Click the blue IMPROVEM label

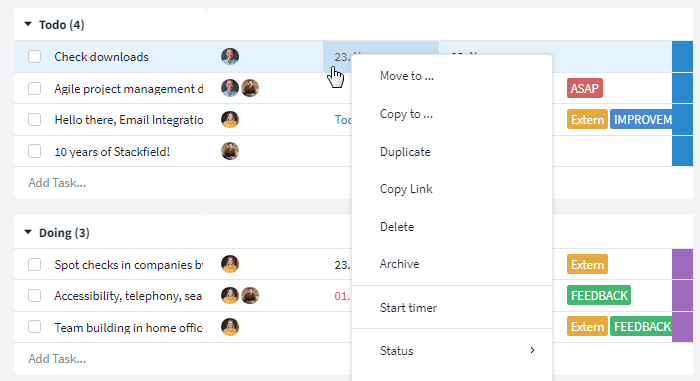point(641,120)
